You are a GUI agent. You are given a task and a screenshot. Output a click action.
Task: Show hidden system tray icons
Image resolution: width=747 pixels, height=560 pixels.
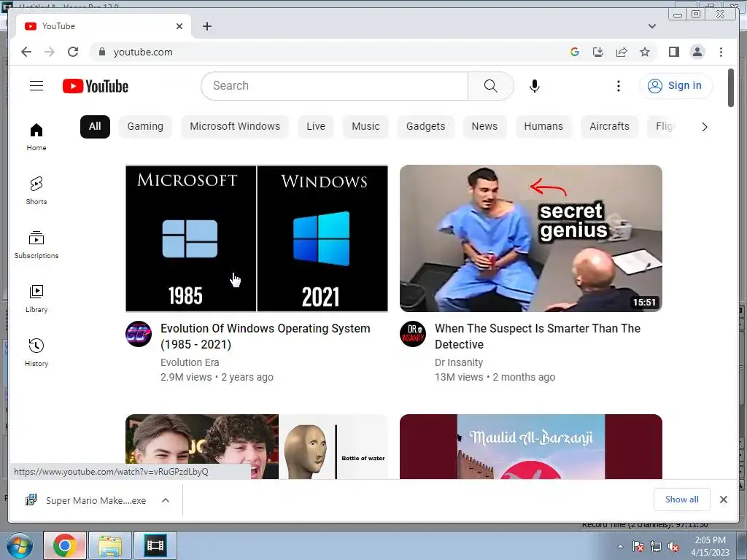[620, 546]
